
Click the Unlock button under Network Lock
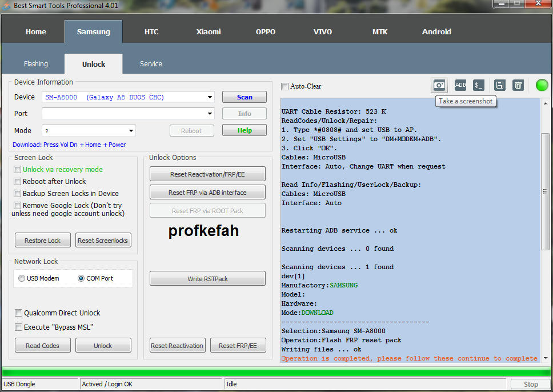[103, 346]
